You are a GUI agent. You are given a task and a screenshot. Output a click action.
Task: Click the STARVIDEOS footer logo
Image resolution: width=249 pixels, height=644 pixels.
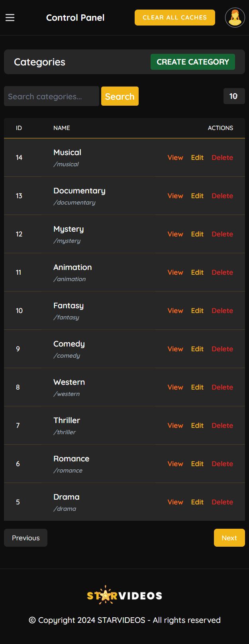point(125,595)
